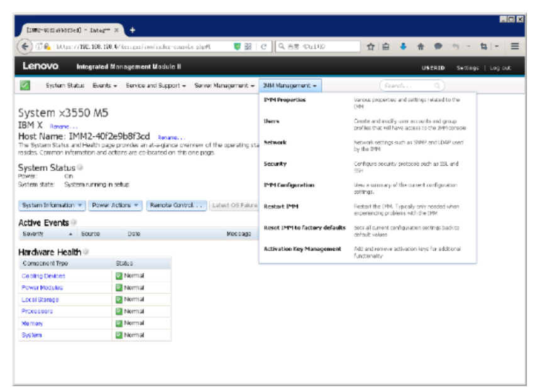Select Activation Key Management menu item

pyautogui.click(x=302, y=249)
